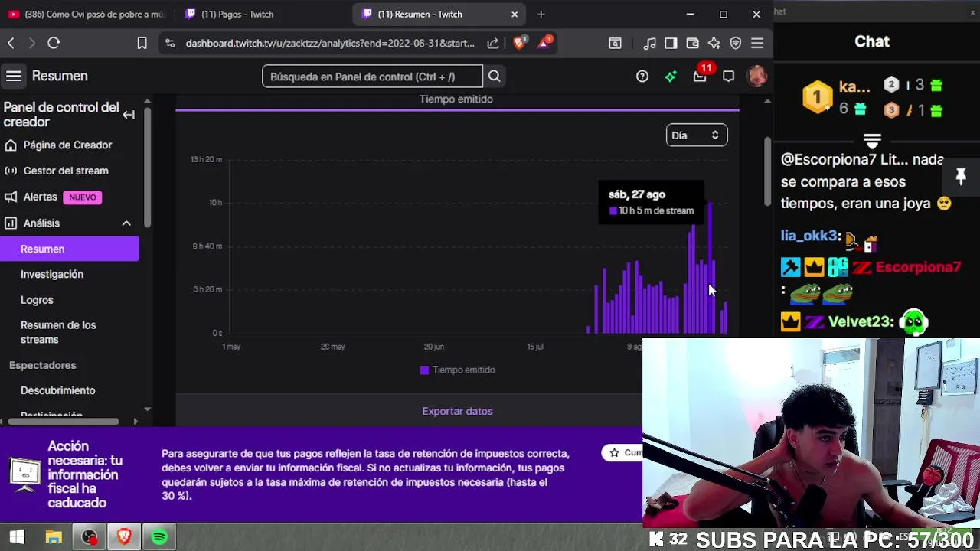Open Brave Rewards triangle icon
This screenshot has height=551, width=980.
[x=544, y=43]
